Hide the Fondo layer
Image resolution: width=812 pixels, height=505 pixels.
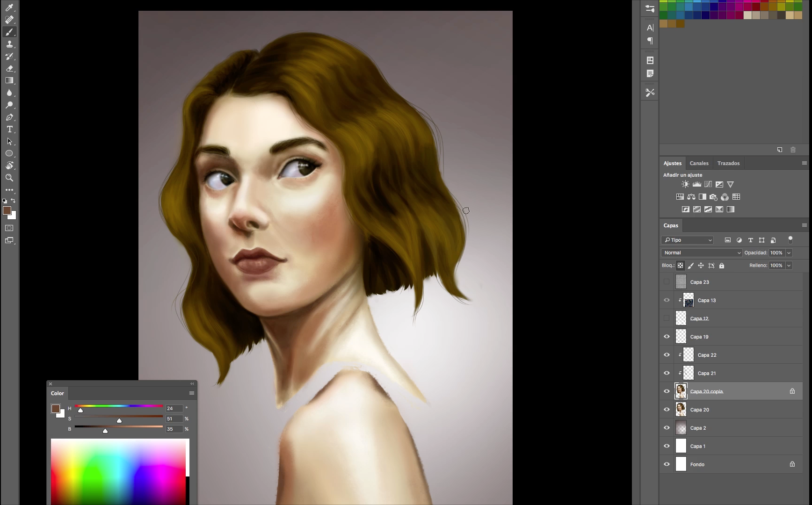coord(667,464)
